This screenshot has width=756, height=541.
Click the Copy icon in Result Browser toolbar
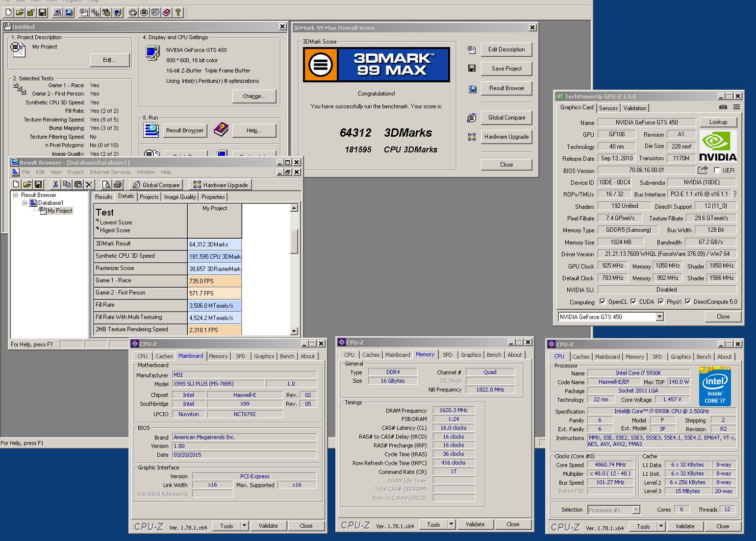pyautogui.click(x=67, y=184)
